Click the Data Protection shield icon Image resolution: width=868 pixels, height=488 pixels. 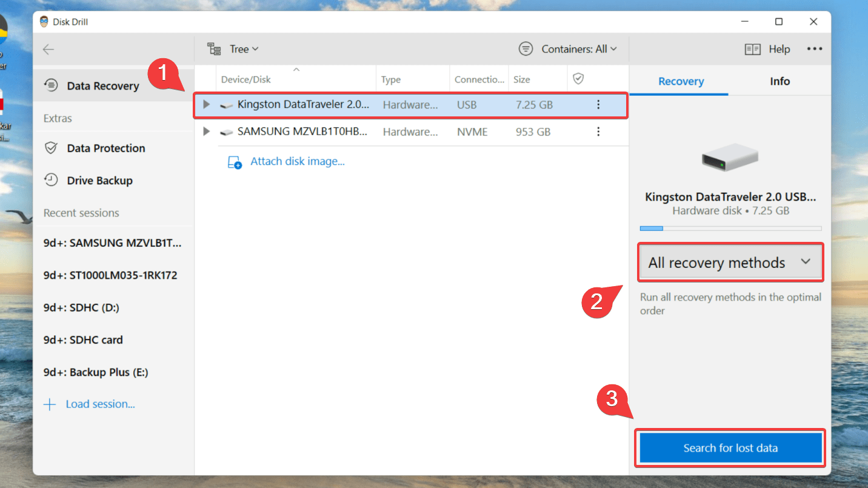(x=52, y=148)
